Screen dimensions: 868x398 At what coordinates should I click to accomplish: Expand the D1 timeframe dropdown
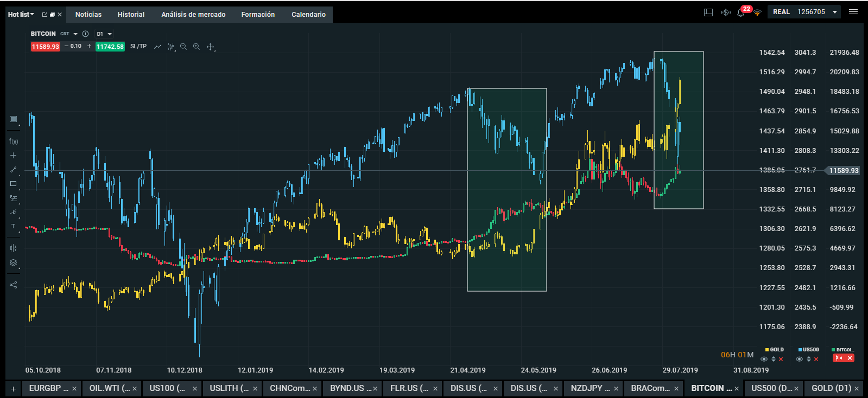(104, 34)
